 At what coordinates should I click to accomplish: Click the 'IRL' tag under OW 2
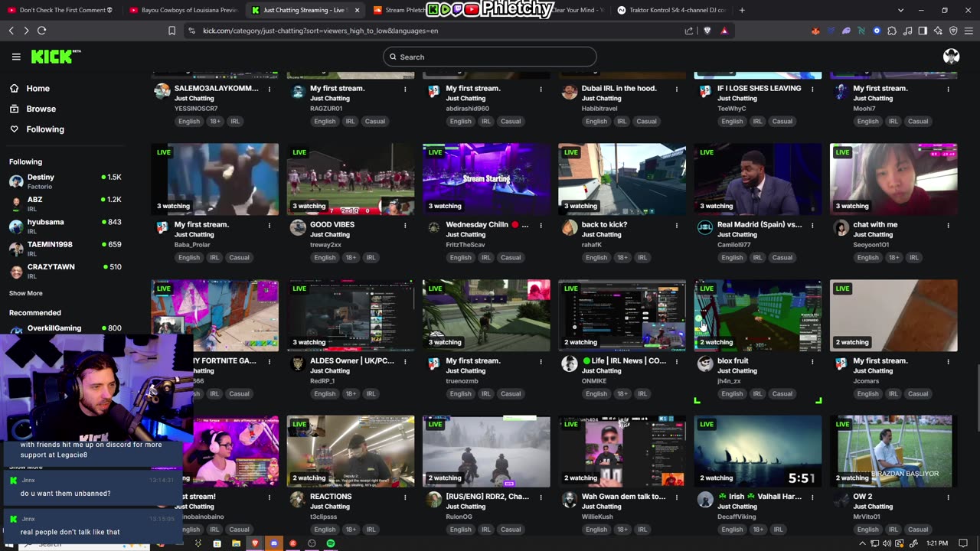893,530
